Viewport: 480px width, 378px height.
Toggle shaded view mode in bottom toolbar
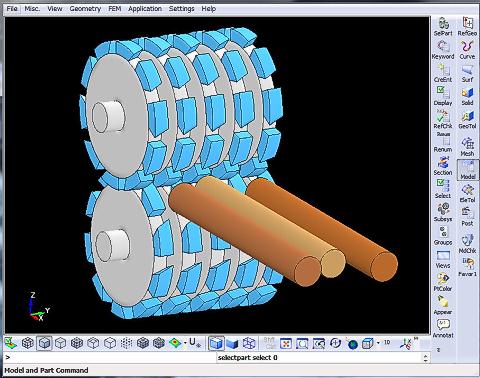(232, 343)
